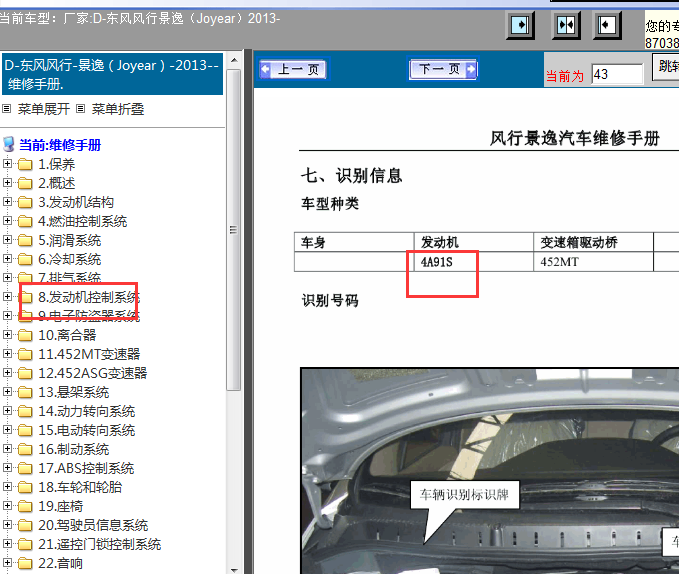
Task: Click the folder icon for 17.ABS控制系统
Action: [25, 468]
